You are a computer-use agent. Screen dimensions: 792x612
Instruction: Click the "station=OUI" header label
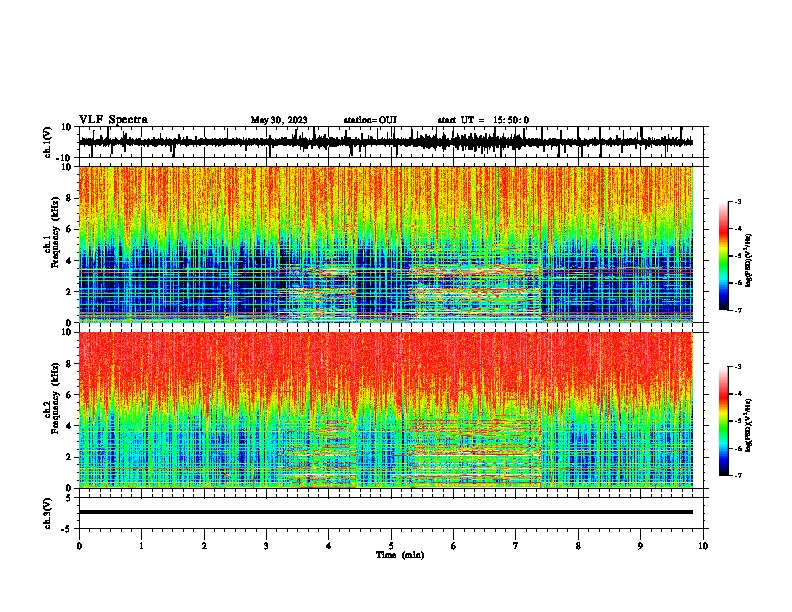coord(370,120)
